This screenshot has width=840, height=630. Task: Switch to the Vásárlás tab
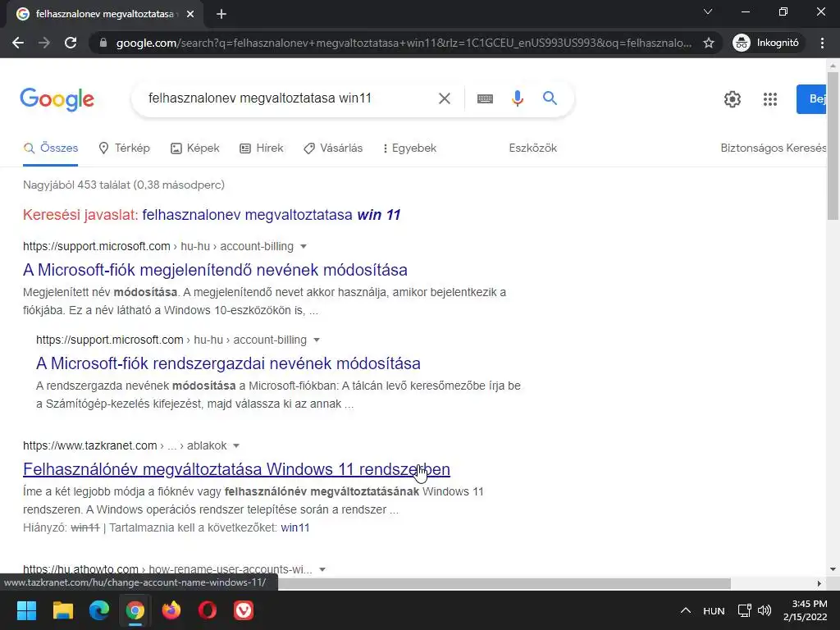click(333, 148)
